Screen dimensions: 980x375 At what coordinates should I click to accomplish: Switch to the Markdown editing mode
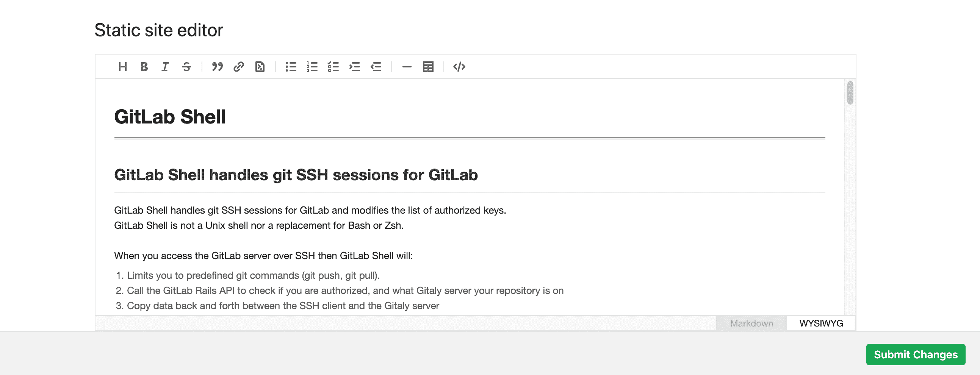coord(751,323)
